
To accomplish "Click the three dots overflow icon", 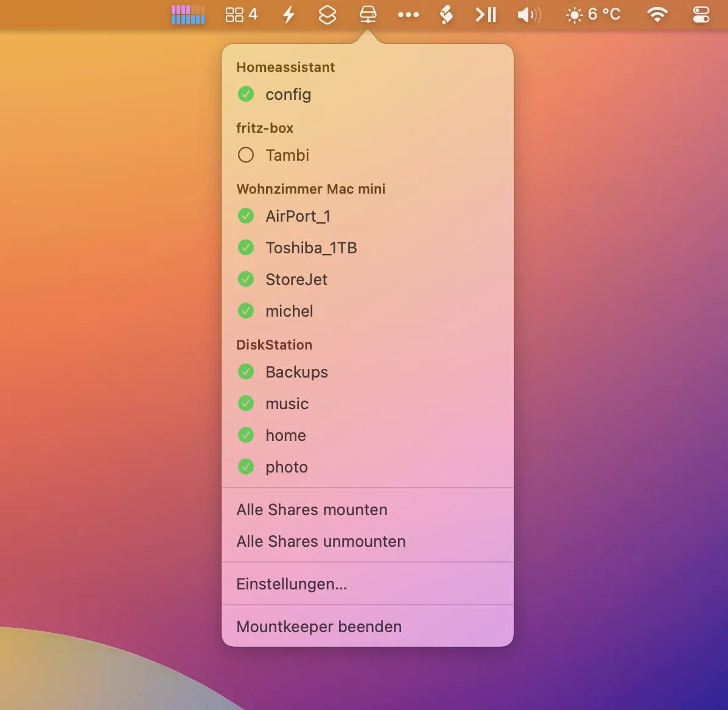I will [408, 15].
